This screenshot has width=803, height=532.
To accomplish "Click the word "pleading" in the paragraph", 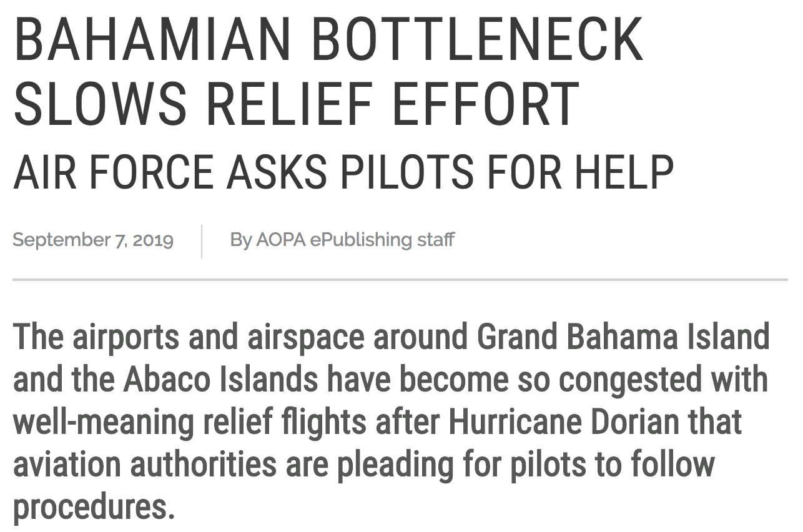I will [390, 466].
